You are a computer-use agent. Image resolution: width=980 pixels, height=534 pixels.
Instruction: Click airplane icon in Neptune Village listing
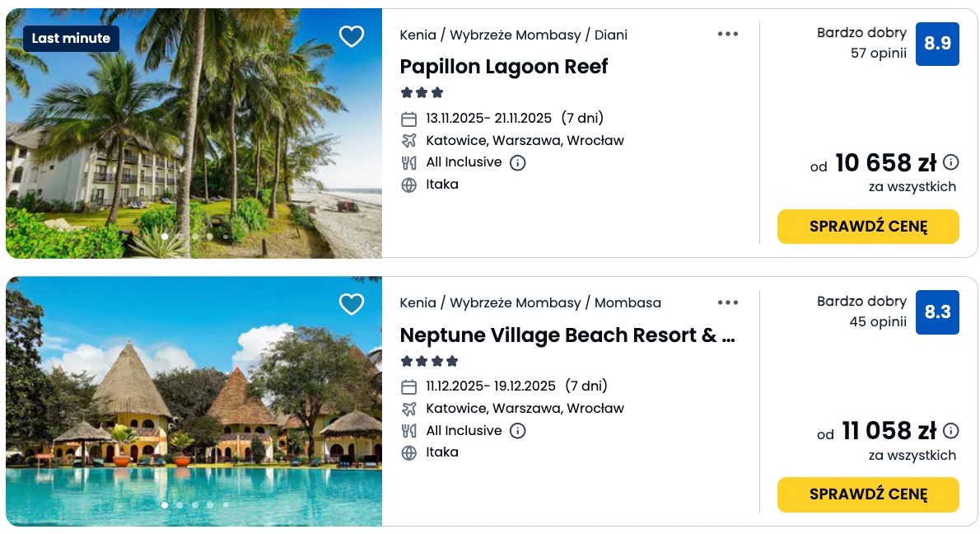pos(409,409)
